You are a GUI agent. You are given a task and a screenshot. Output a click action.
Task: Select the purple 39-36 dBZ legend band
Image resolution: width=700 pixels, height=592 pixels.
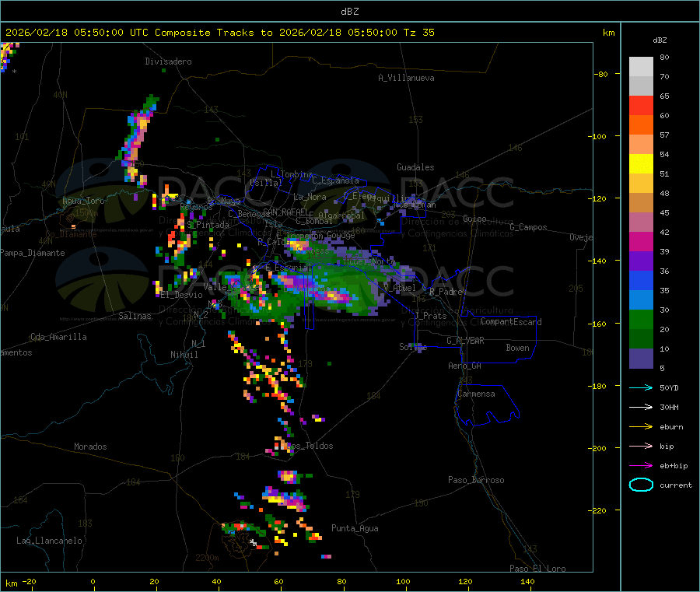point(641,261)
